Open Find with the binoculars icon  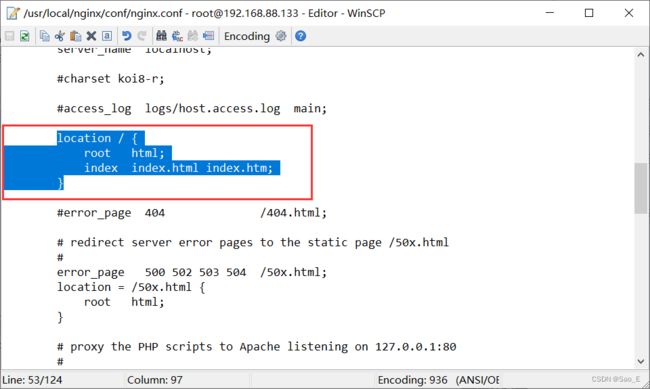[161, 36]
